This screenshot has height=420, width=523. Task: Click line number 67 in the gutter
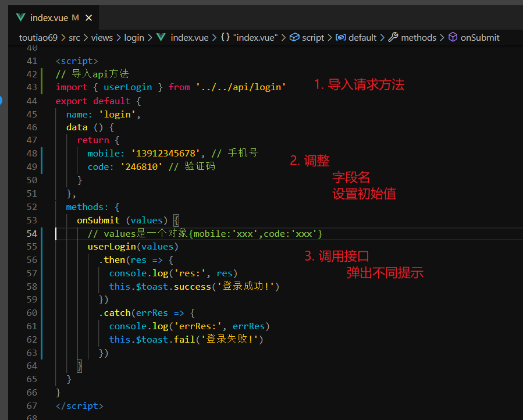pyautogui.click(x=32, y=406)
